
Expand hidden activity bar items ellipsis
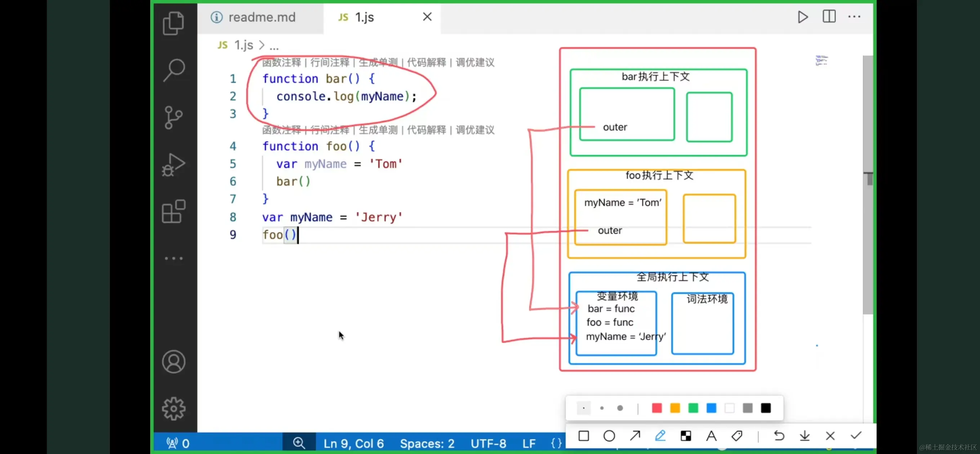coord(173,258)
